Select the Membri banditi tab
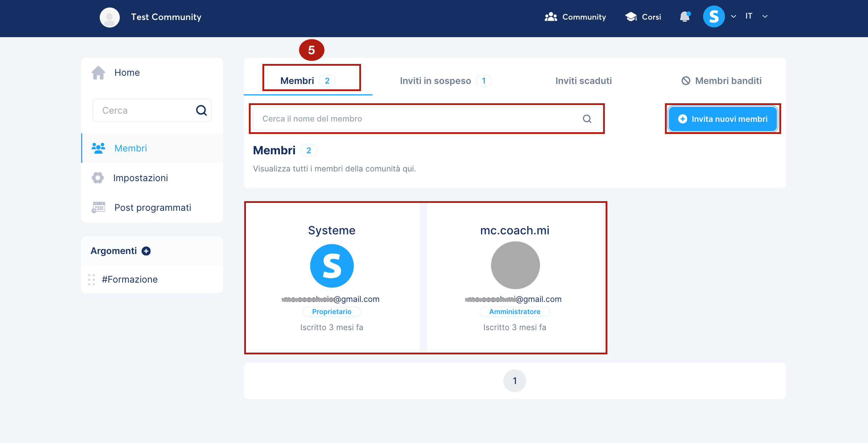Screen dimensions: 868x443 click(x=721, y=81)
